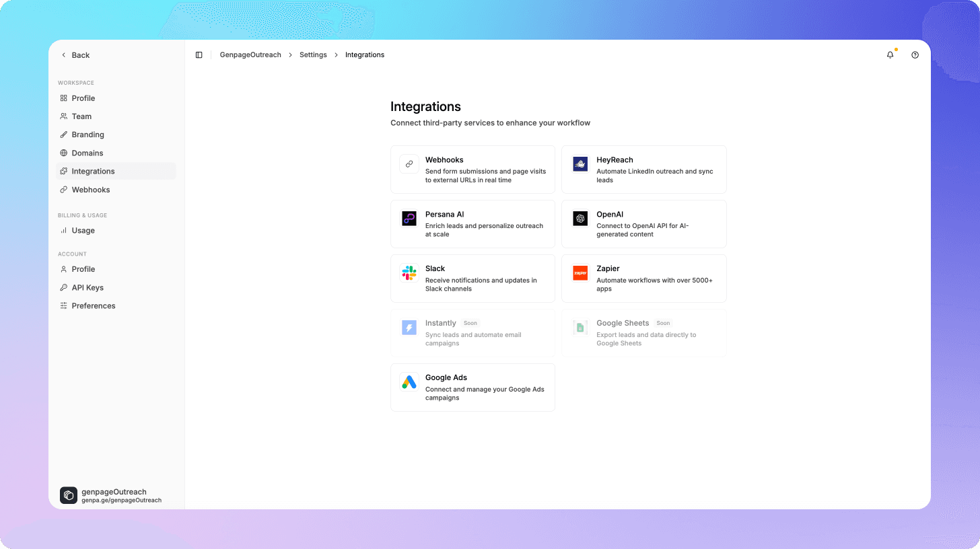The image size is (980, 549).
Task: Click the Google Sheets logo icon
Action: click(x=580, y=328)
